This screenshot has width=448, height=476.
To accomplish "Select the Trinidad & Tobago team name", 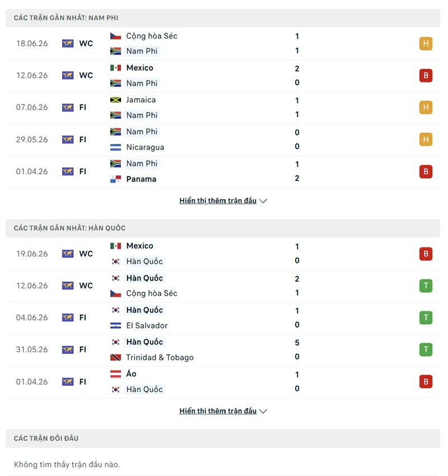I will click(x=160, y=357).
